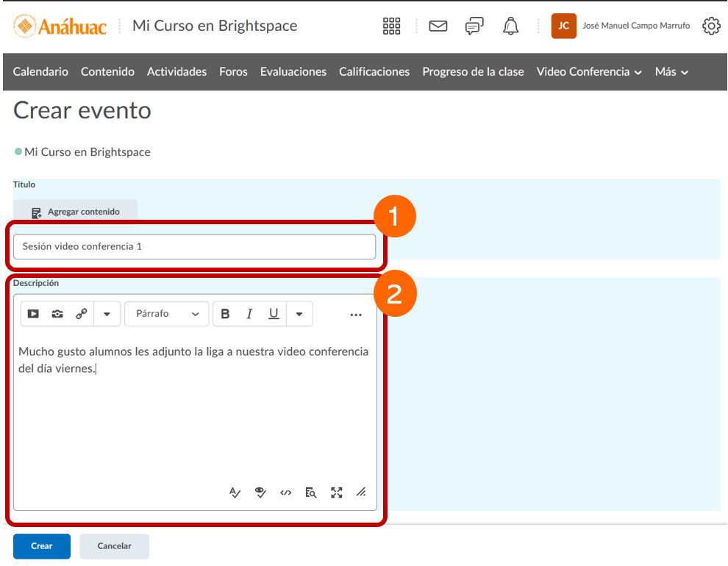
Task: Expand the Más navigation menu
Action: point(671,72)
